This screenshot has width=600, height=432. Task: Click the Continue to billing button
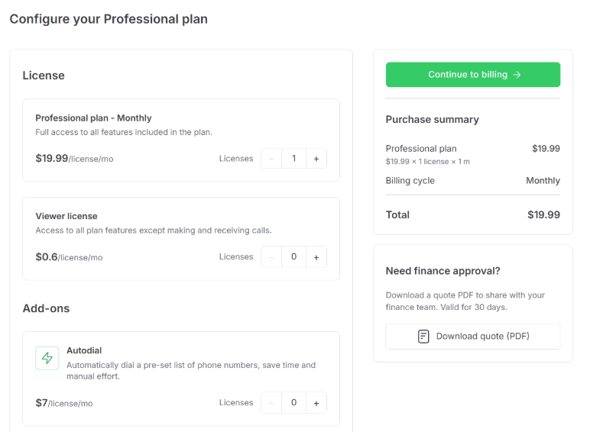(x=473, y=75)
